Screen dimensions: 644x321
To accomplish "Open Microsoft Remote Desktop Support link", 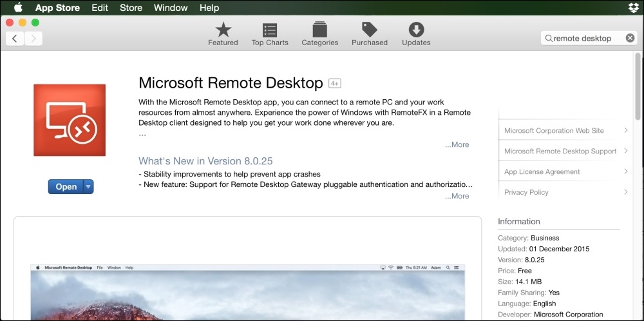I will [x=560, y=151].
